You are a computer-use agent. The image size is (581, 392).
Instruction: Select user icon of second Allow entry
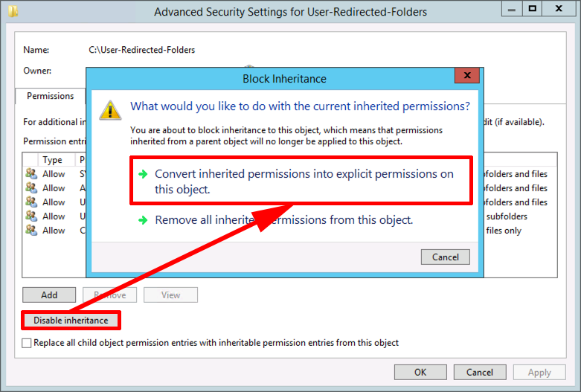(31, 188)
